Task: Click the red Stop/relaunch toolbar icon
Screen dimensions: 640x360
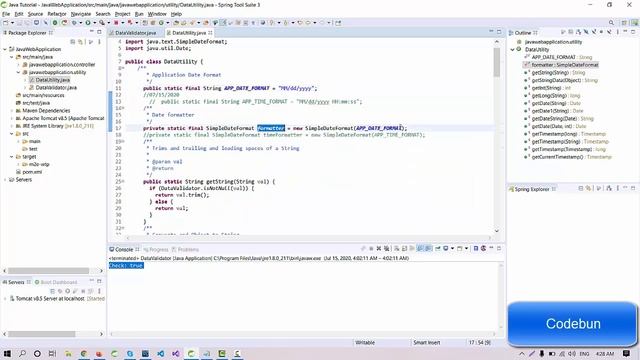Action: (116, 23)
